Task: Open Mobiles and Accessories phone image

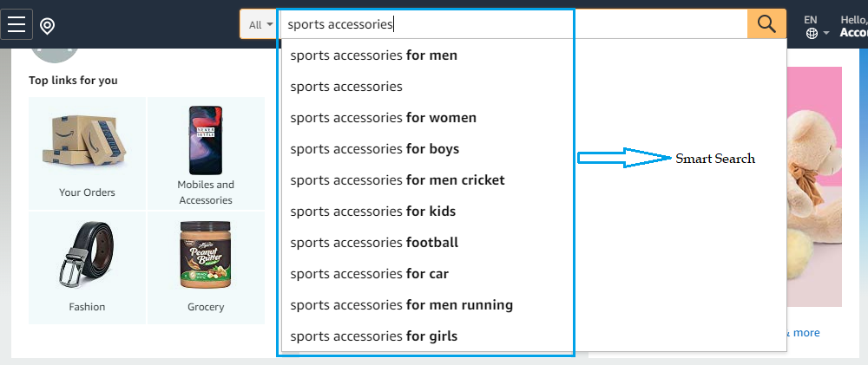Action: (x=206, y=140)
